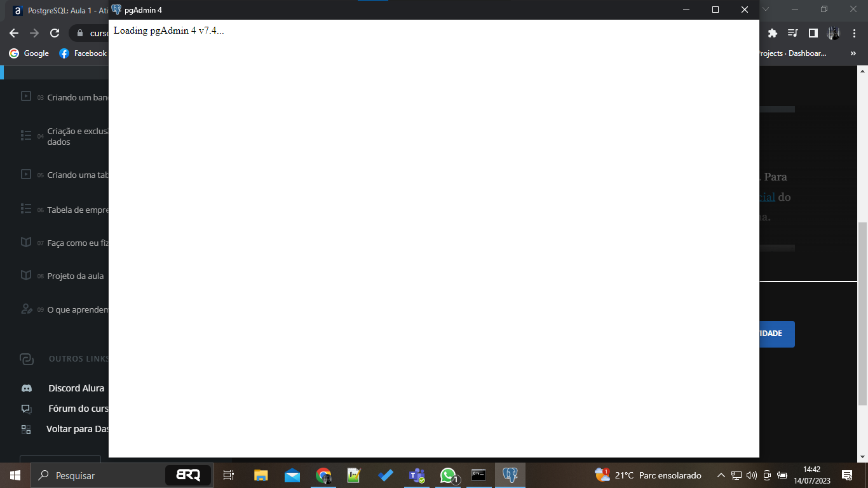Select the PostgreSQL: Aula 1 Chrome tab
Screen dimensions: 868x488
61,10
